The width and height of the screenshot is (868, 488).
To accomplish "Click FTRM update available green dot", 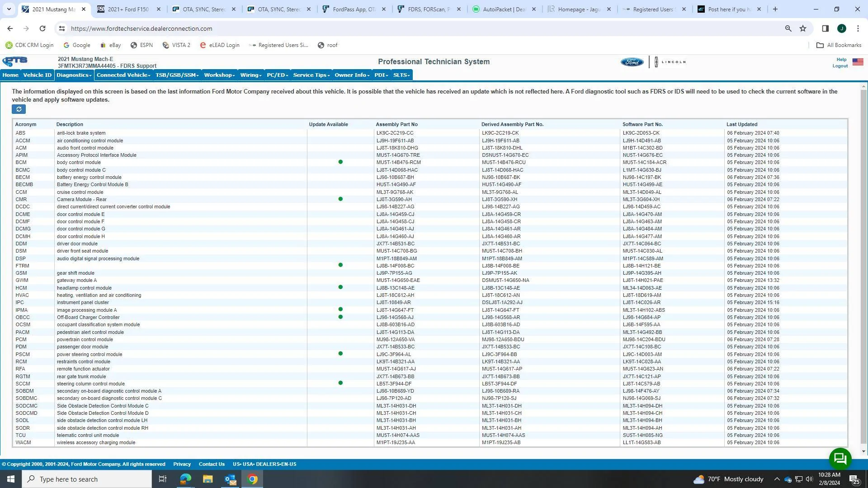I will tap(340, 265).
